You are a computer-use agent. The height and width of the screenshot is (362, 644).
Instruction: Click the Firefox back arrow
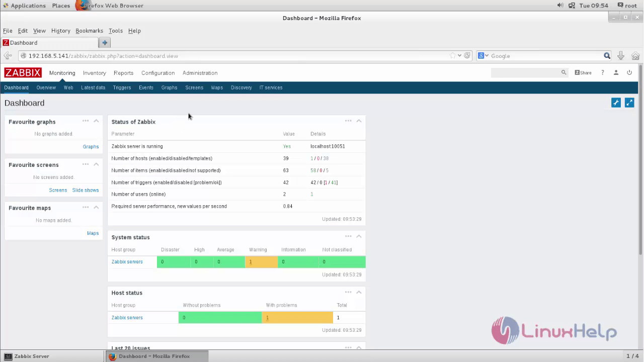[x=8, y=56]
